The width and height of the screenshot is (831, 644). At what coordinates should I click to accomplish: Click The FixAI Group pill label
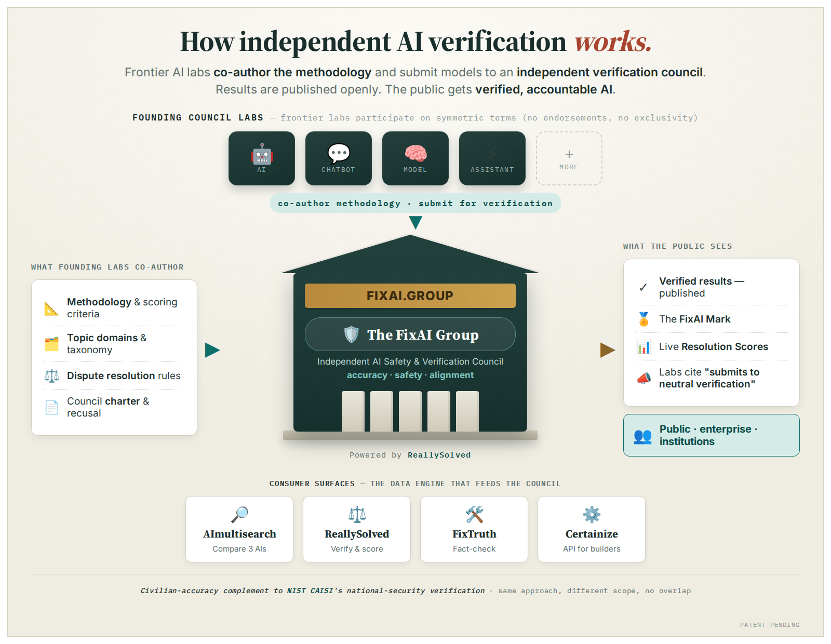point(410,334)
